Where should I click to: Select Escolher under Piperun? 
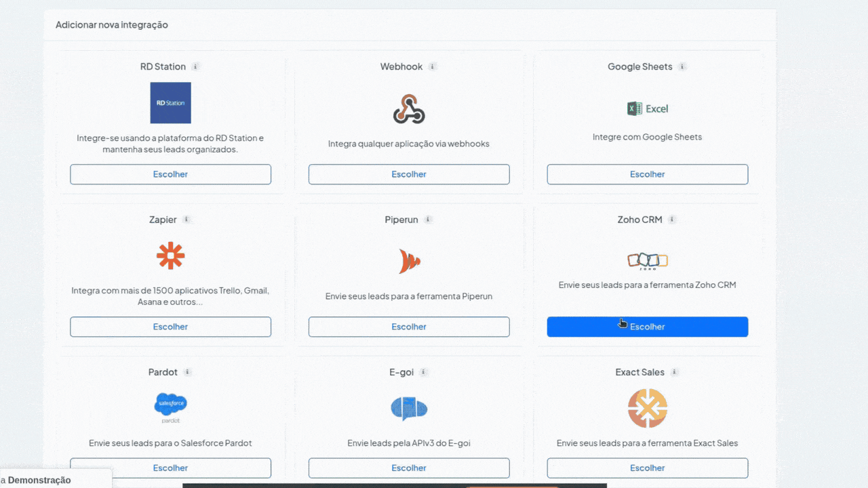[x=409, y=327]
